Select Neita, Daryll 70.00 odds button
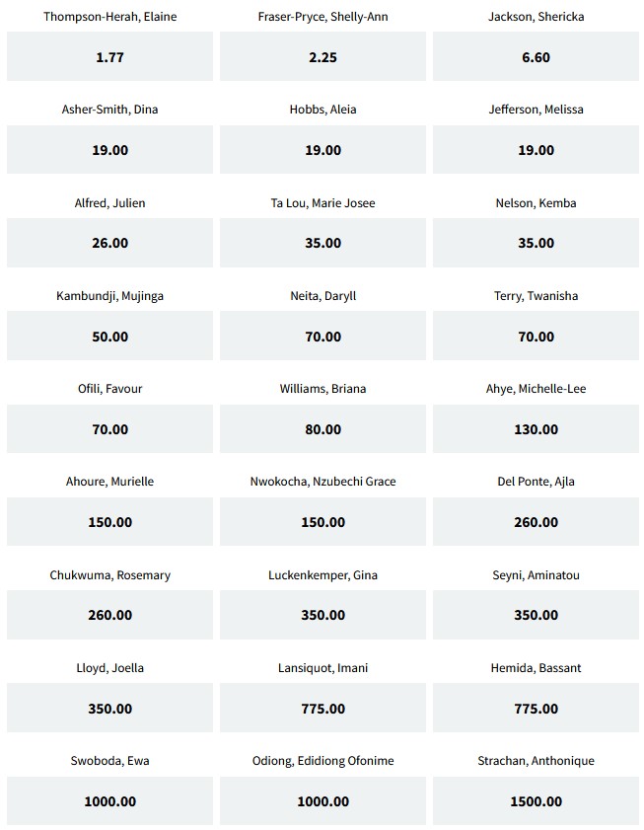This screenshot has height=830, width=644. coord(322,337)
